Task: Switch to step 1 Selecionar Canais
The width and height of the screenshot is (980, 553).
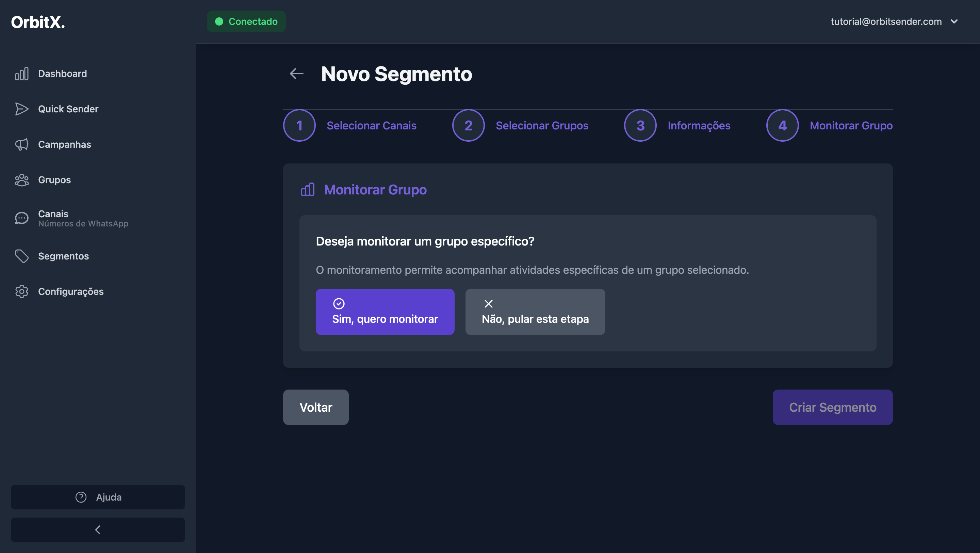Action: pos(299,125)
